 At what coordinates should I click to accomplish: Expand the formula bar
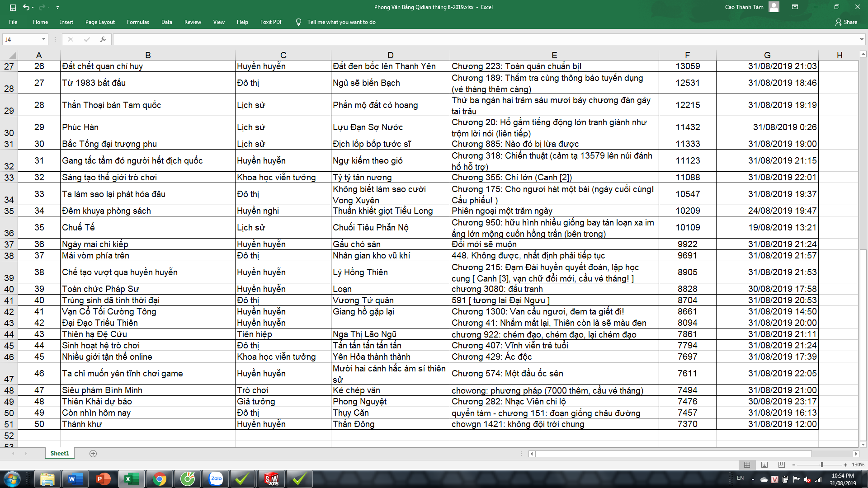click(x=862, y=39)
